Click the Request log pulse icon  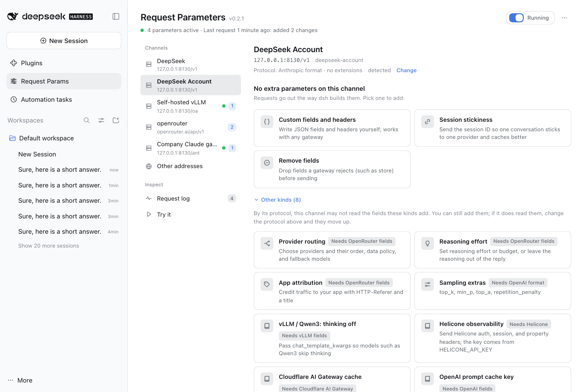(149, 198)
